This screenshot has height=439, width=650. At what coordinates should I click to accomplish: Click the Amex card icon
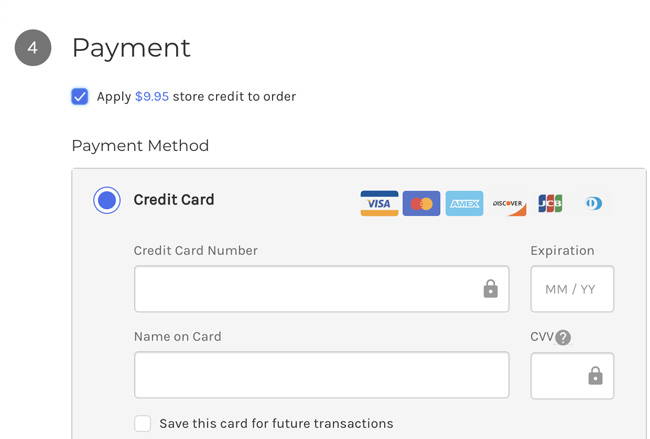tap(464, 203)
